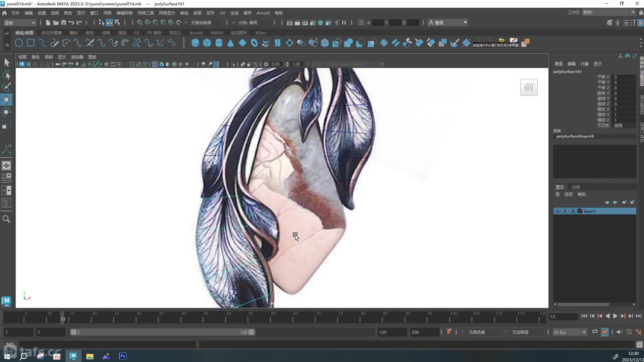The image size is (644, 362).
Task: Activate the Paint selection tool
Action: pyautogui.click(x=6, y=87)
